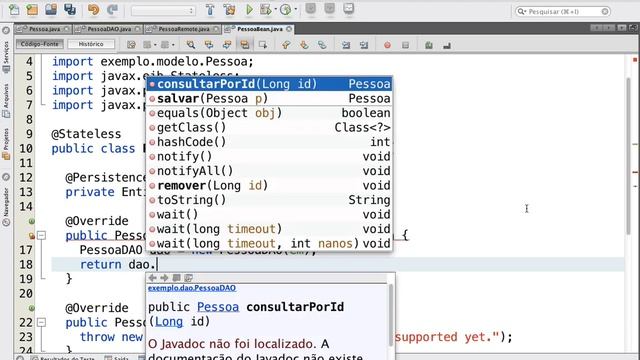Screen dimensions: 640x360
Task: Open the document list dropdown button
Action: click(x=622, y=28)
